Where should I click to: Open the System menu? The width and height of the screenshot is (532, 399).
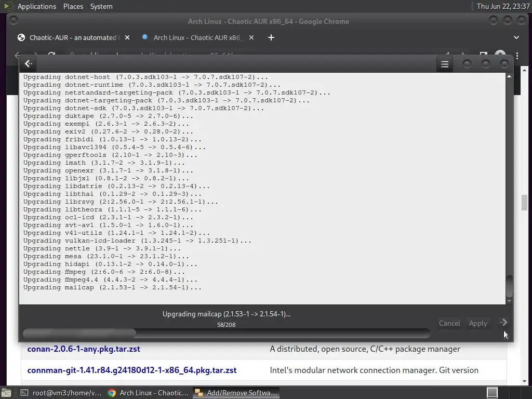tap(101, 6)
